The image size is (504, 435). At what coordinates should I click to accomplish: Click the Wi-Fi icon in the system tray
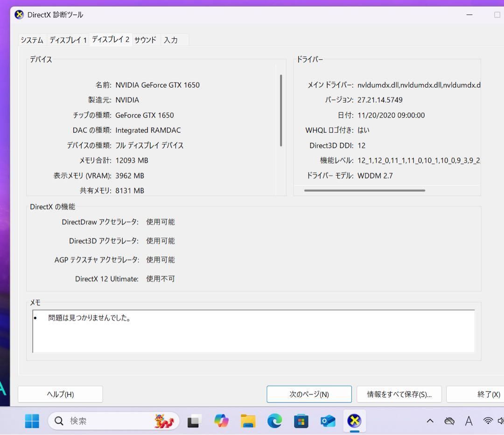tap(488, 421)
